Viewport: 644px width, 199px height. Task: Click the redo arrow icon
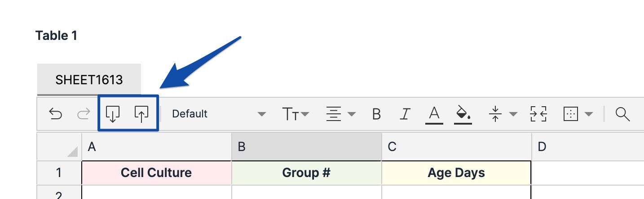click(x=84, y=114)
